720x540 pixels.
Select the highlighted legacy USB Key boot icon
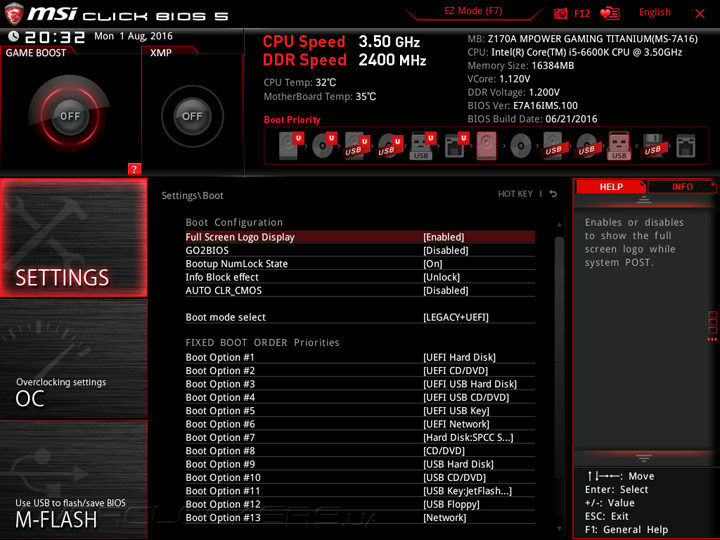pyautogui.click(x=619, y=146)
